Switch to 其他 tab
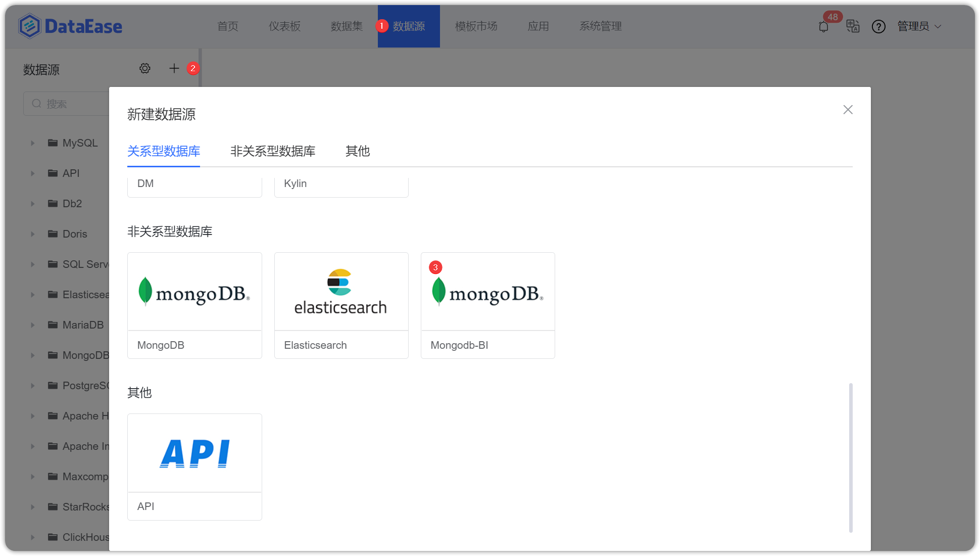 [x=358, y=151]
